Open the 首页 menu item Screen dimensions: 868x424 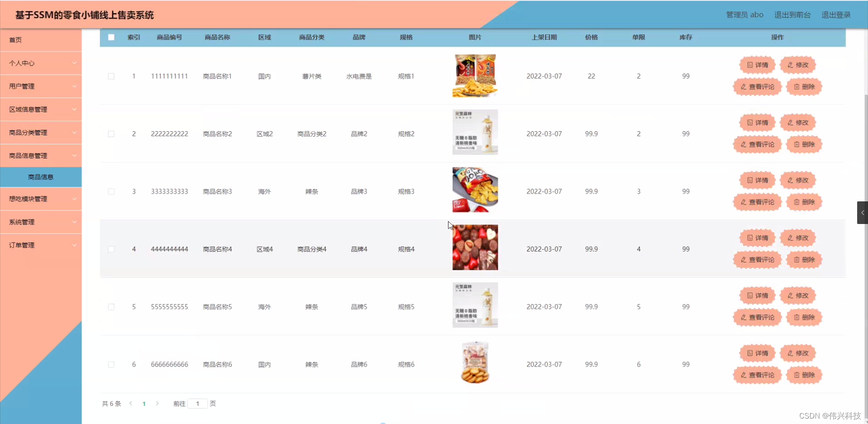click(15, 40)
